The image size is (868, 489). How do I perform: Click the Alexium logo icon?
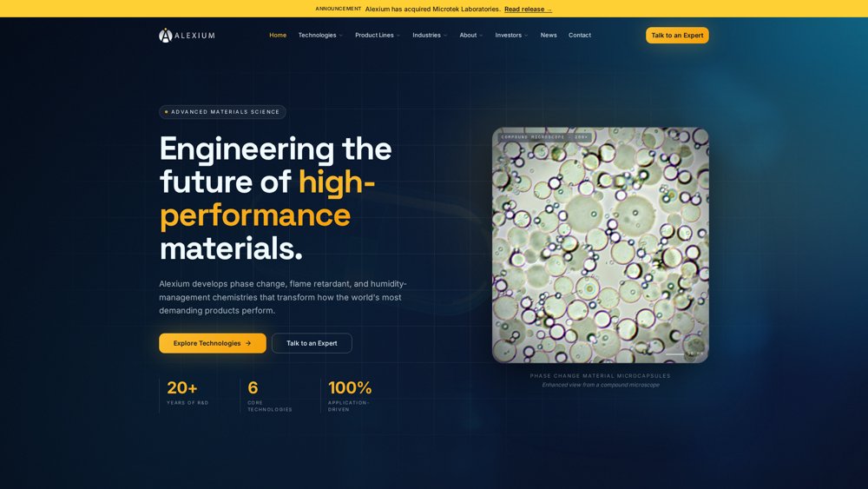[x=166, y=36]
